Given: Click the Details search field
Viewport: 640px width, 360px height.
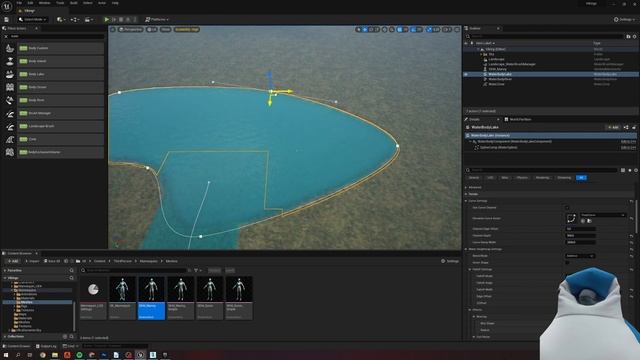Looking at the screenshot, I should pyautogui.click(x=542, y=170).
